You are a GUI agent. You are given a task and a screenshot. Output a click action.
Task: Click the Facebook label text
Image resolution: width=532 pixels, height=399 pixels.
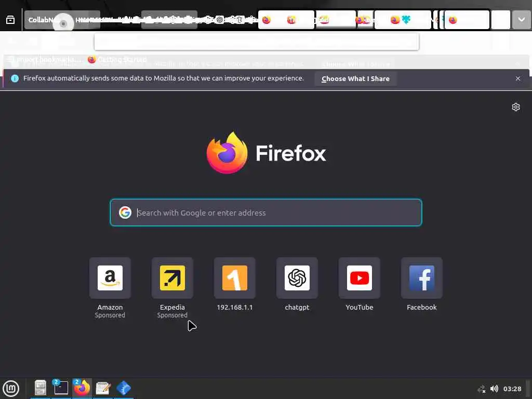[x=422, y=307]
